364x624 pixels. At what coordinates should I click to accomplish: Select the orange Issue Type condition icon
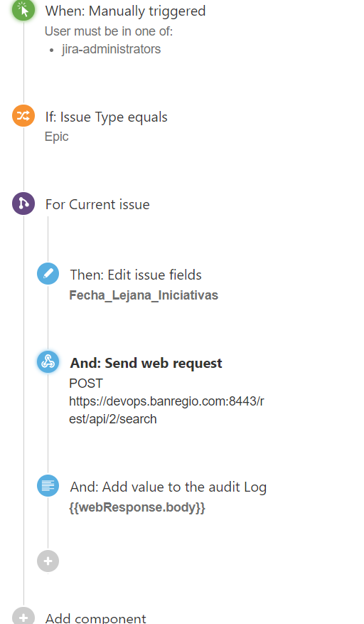tap(23, 115)
